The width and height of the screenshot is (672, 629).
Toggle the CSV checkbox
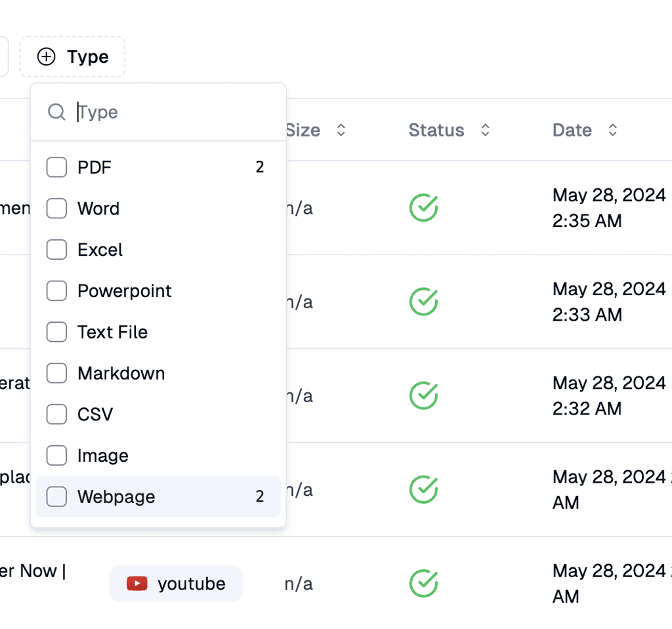click(x=56, y=415)
